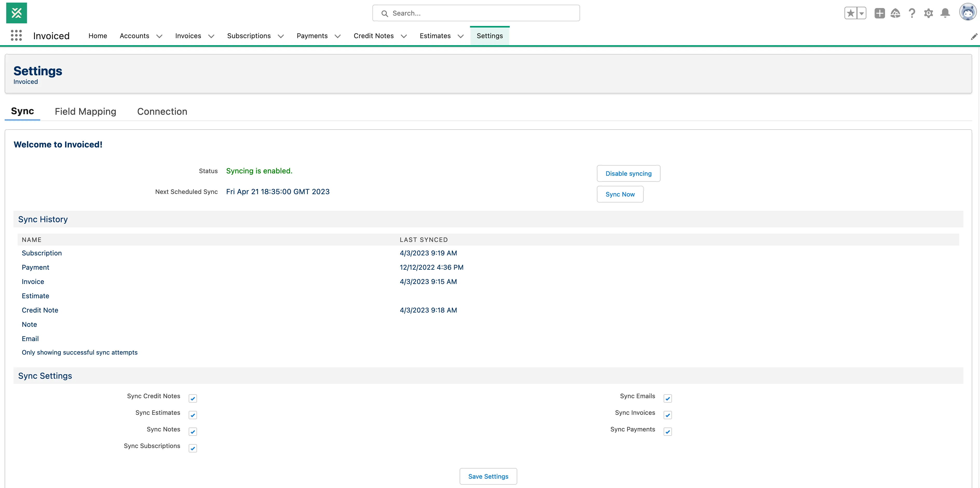Screen dimensions: 980x488
Task: Click the magnifier icon in search box
Action: (385, 13)
